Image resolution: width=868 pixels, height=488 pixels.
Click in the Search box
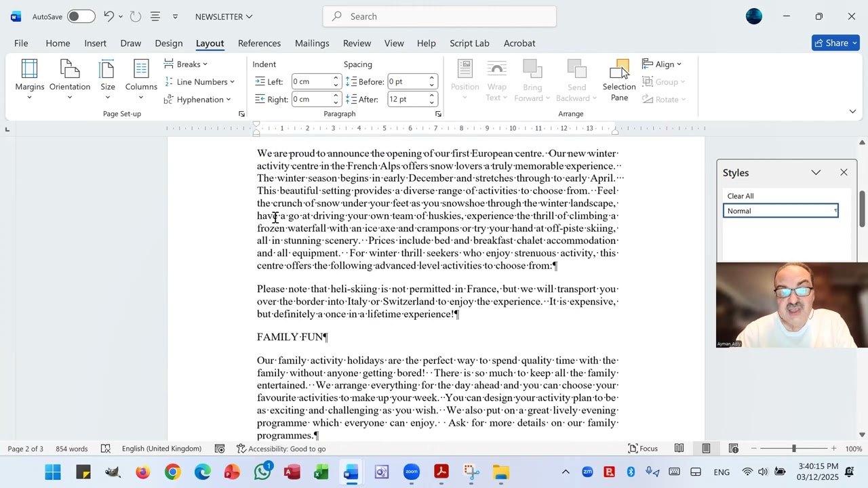[x=439, y=16]
